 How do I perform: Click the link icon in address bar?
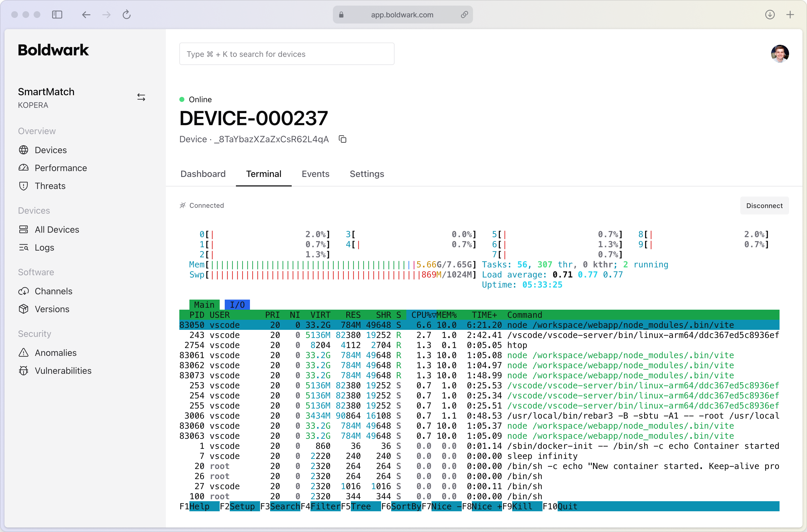pos(464,15)
